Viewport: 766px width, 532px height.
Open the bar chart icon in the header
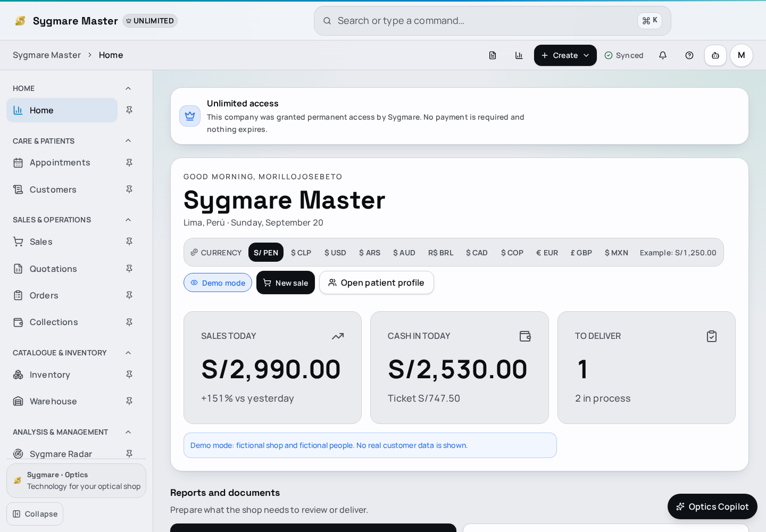pos(519,55)
